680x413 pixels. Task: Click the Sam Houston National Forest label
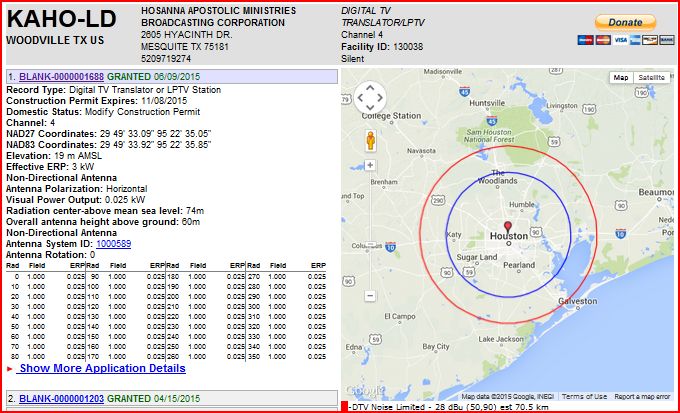coord(489,135)
